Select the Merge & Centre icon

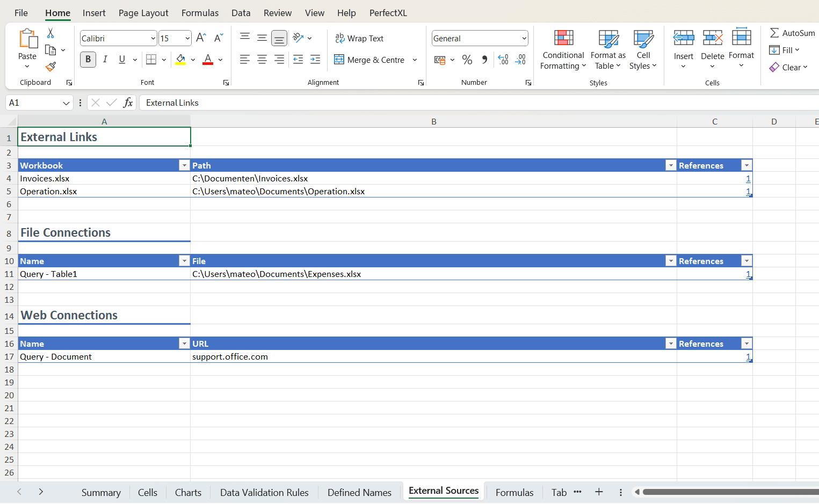point(339,60)
